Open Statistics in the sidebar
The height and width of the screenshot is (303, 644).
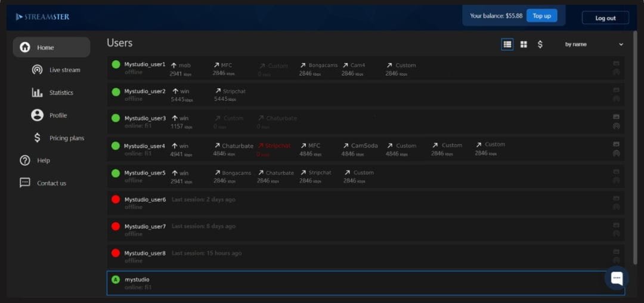pos(61,92)
